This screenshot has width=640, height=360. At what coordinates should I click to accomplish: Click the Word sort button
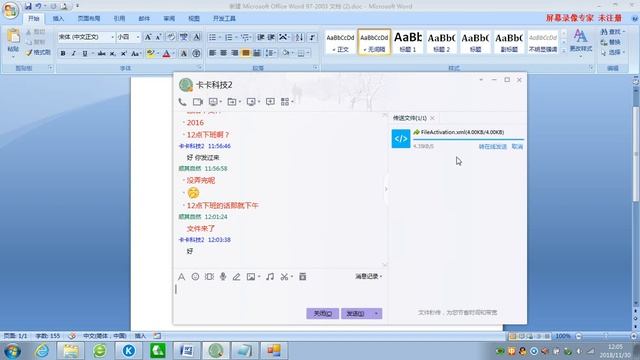click(299, 37)
